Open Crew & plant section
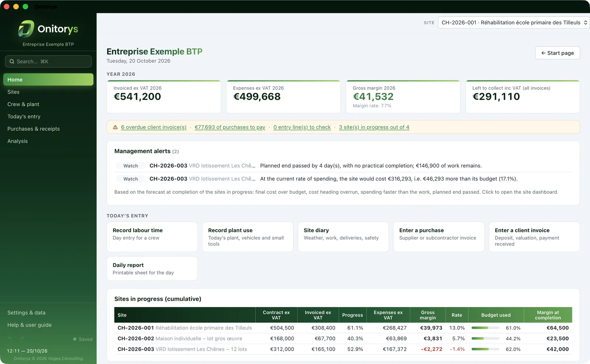Viewport: 590px width, 364px height. 48,104
